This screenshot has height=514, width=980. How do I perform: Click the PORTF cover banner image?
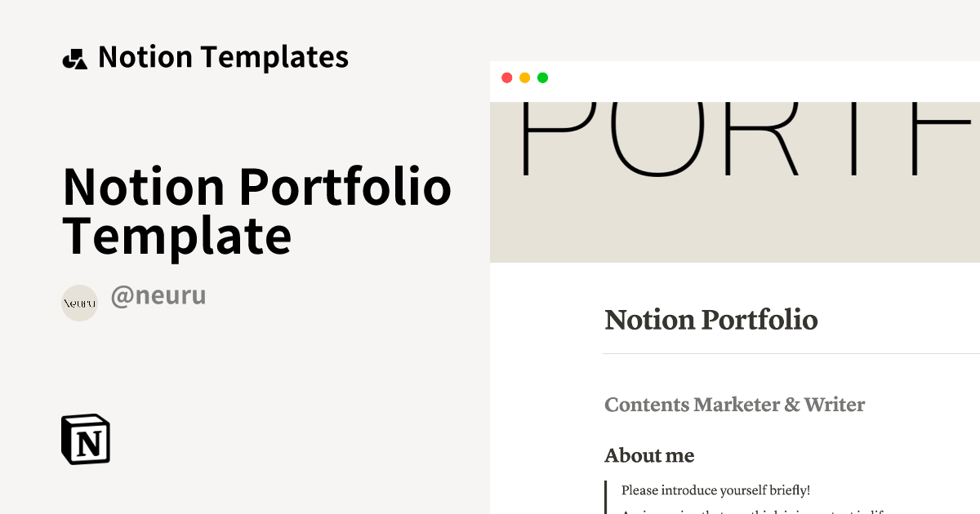735,182
